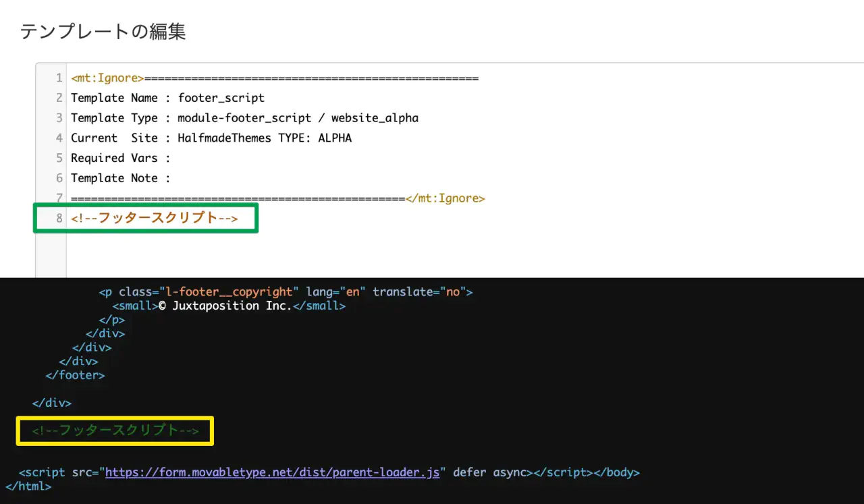Screen dimensions: 864x504
Task: Click the green-boxed フッタースクリプト comment in editor
Action: click(x=154, y=218)
